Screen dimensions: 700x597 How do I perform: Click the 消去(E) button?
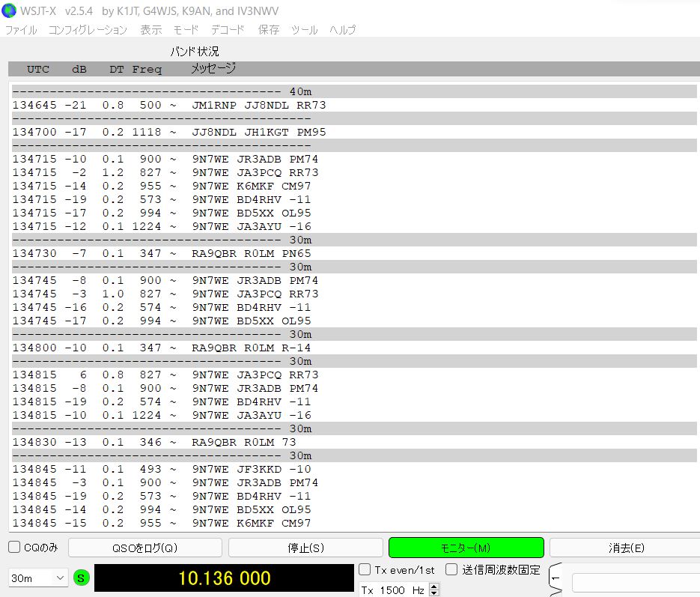[624, 548]
